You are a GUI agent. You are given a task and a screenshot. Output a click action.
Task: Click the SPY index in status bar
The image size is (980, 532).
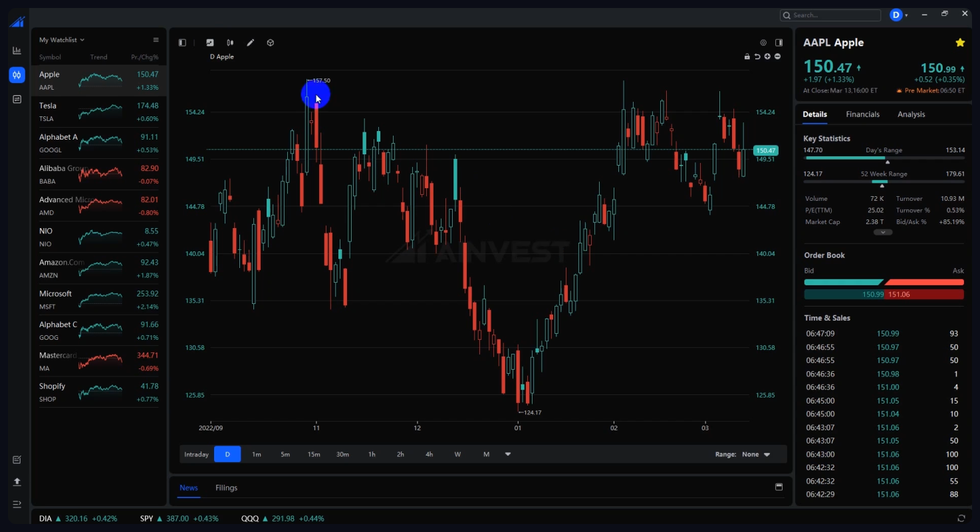pyautogui.click(x=179, y=518)
